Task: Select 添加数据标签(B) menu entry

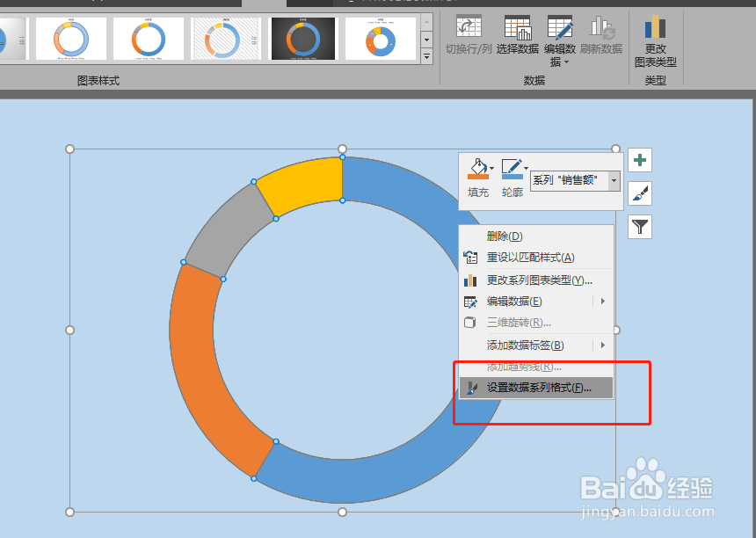Action: [x=535, y=345]
